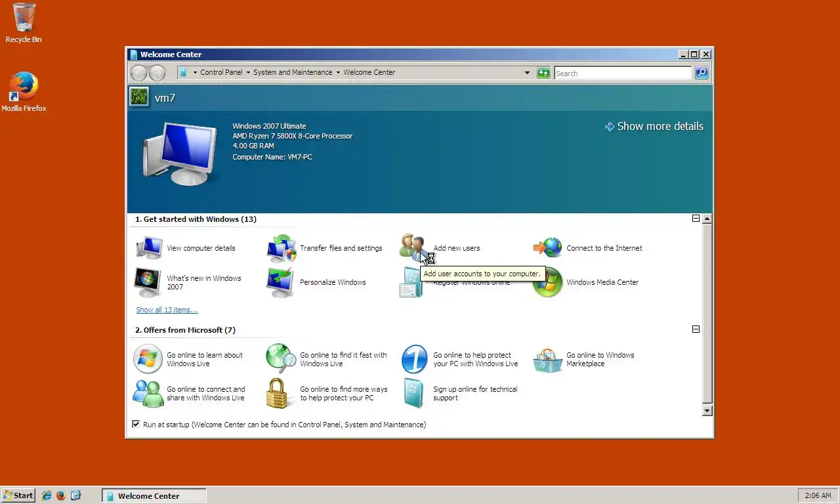
Task: Click the search magnifier button
Action: 702,73
